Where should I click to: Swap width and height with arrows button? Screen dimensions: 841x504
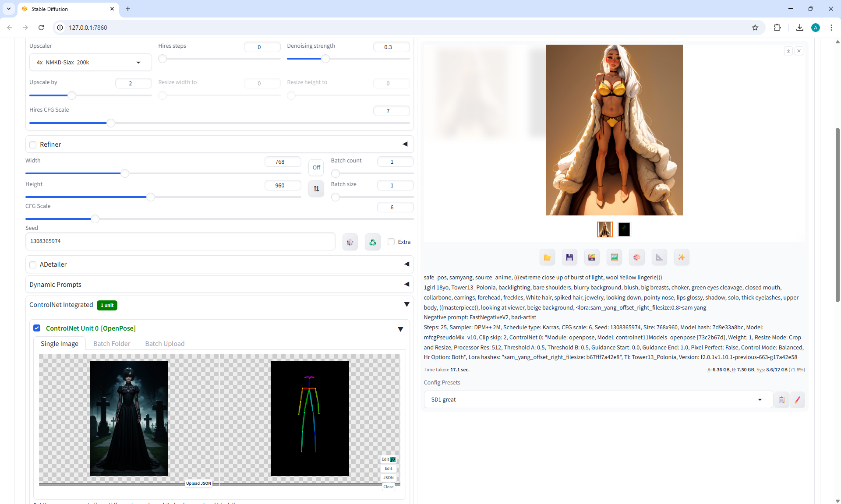pyautogui.click(x=316, y=189)
